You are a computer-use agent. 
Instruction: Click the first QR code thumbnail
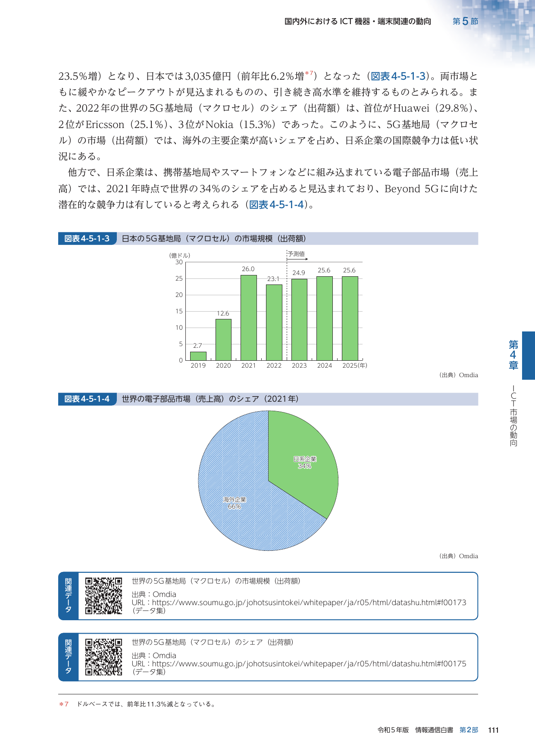[x=103, y=596]
